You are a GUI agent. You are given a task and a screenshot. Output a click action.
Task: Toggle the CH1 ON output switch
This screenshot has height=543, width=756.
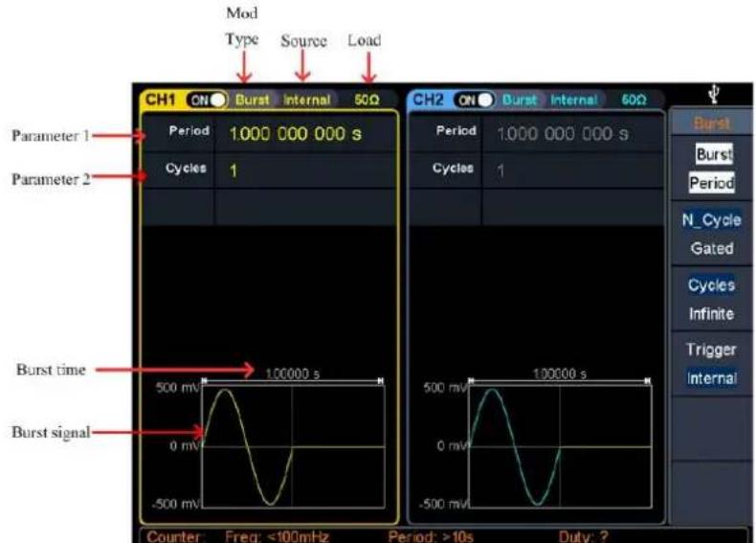(x=207, y=100)
